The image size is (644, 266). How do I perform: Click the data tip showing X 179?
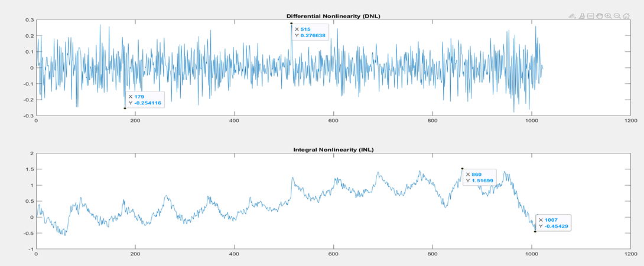pos(144,100)
